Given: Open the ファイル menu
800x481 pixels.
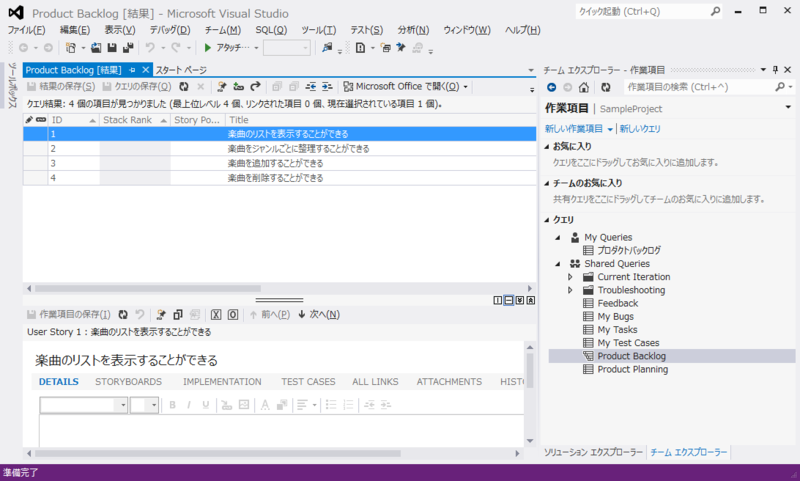Looking at the screenshot, I should point(26,30).
